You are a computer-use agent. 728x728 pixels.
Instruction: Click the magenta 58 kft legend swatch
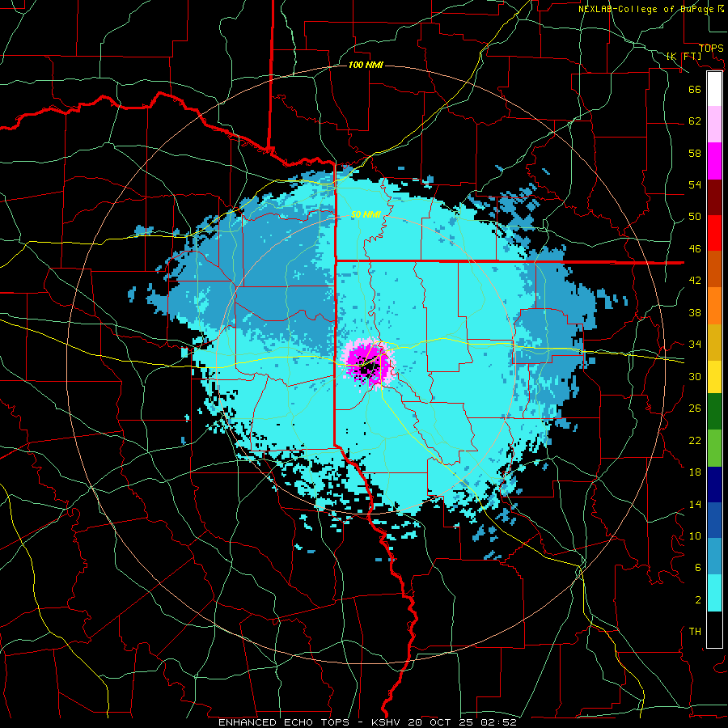click(x=714, y=161)
